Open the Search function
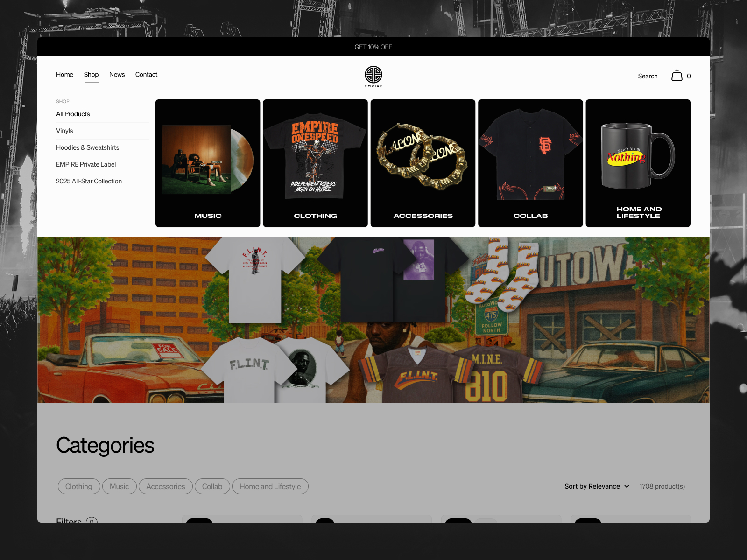Image resolution: width=747 pixels, height=560 pixels. pos(648,76)
